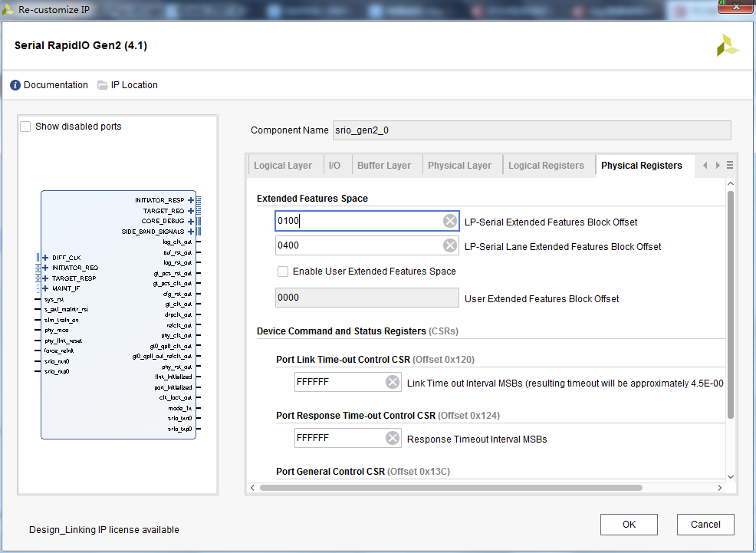The image size is (756, 553).
Task: Enable User Extended Features Space
Action: point(283,272)
